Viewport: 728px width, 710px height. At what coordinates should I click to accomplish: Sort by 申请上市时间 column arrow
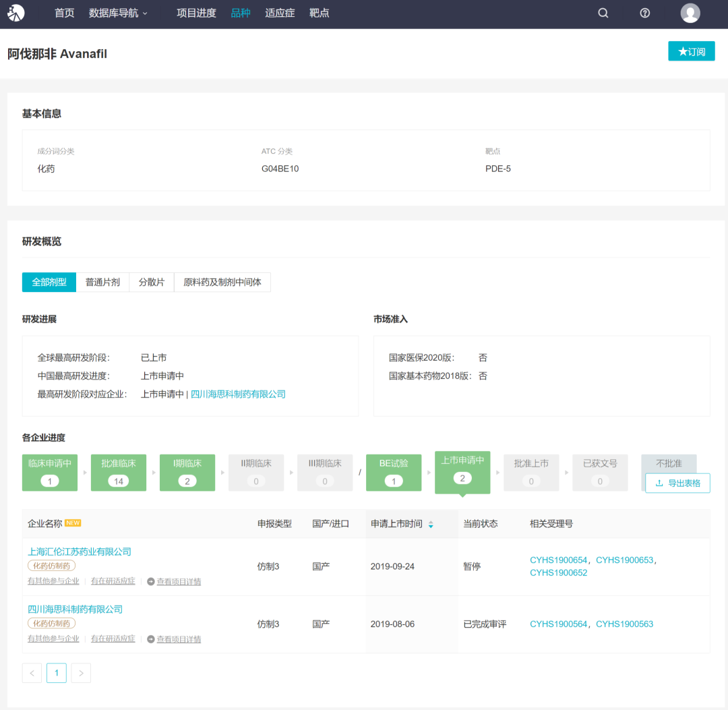pos(431,524)
